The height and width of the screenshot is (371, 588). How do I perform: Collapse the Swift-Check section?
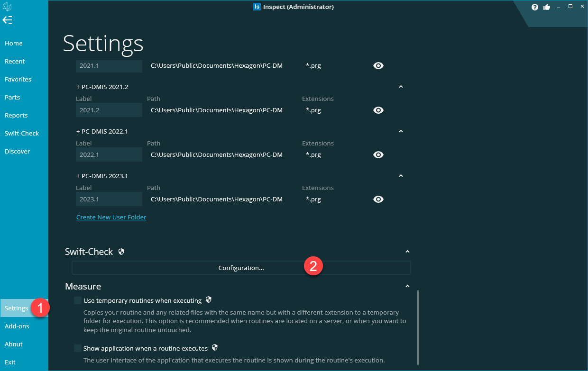[407, 251]
